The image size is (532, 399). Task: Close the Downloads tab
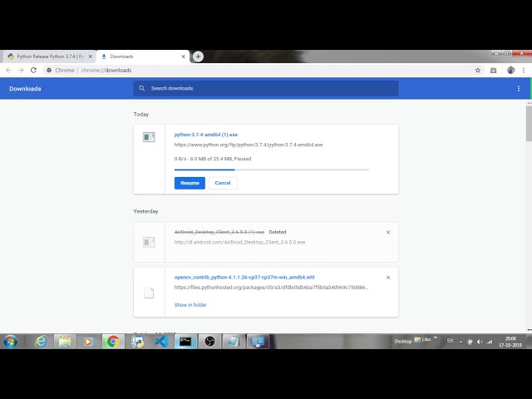(x=183, y=57)
